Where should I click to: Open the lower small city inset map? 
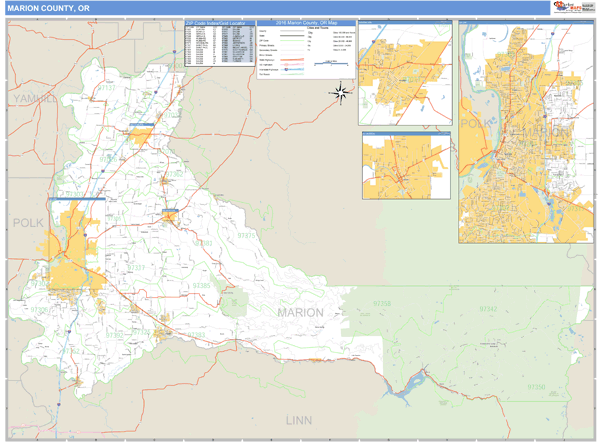pyautogui.click(x=406, y=166)
